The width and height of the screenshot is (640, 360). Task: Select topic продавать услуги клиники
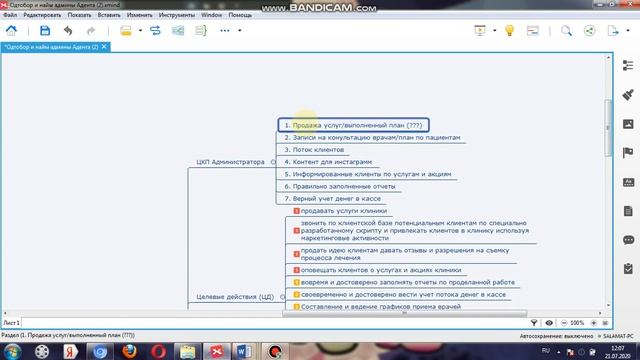pyautogui.click(x=344, y=211)
